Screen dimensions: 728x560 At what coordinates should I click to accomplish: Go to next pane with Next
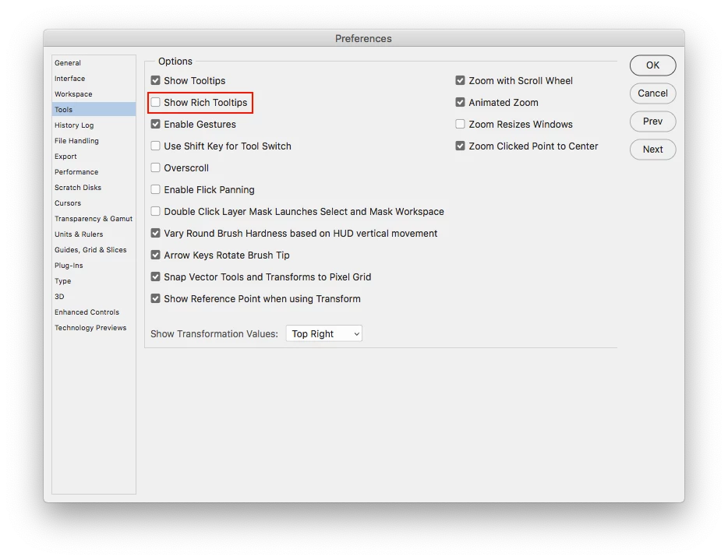click(653, 150)
